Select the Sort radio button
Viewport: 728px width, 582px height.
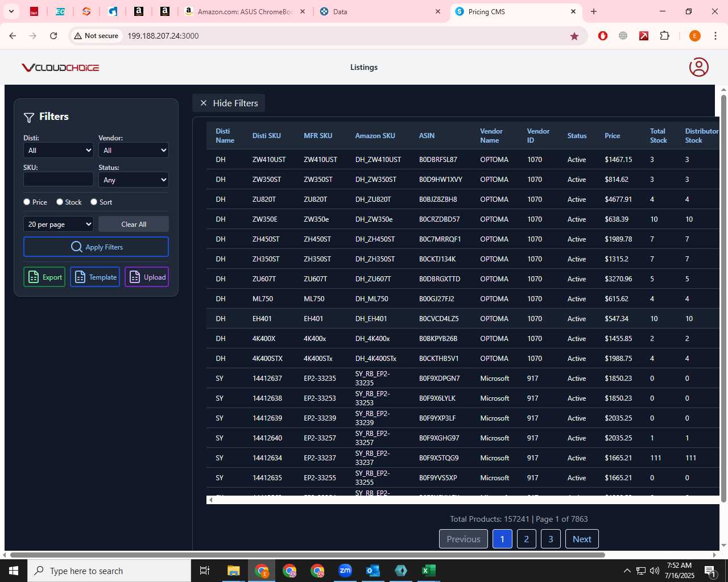94,202
